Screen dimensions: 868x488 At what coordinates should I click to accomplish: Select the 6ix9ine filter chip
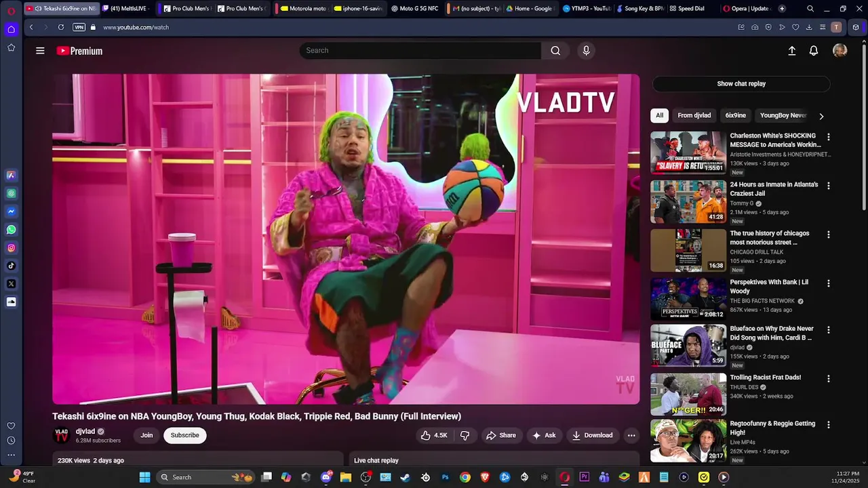736,115
